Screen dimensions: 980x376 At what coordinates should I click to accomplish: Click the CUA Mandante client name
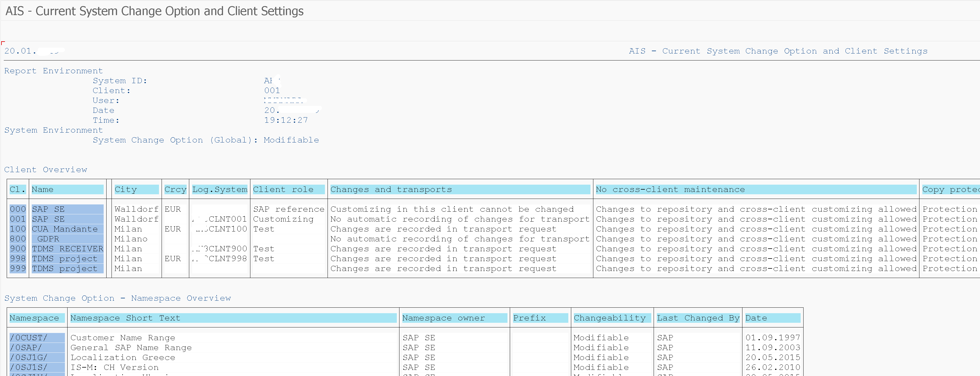coord(67,229)
